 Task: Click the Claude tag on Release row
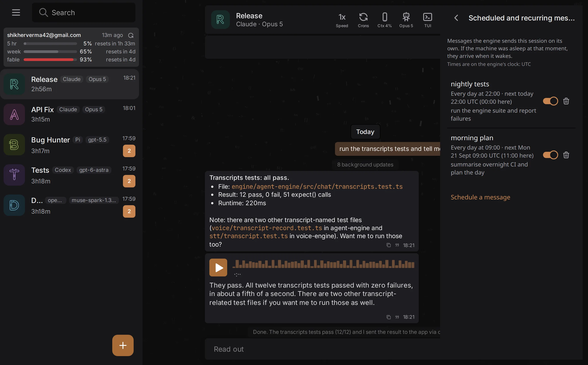(x=71, y=79)
